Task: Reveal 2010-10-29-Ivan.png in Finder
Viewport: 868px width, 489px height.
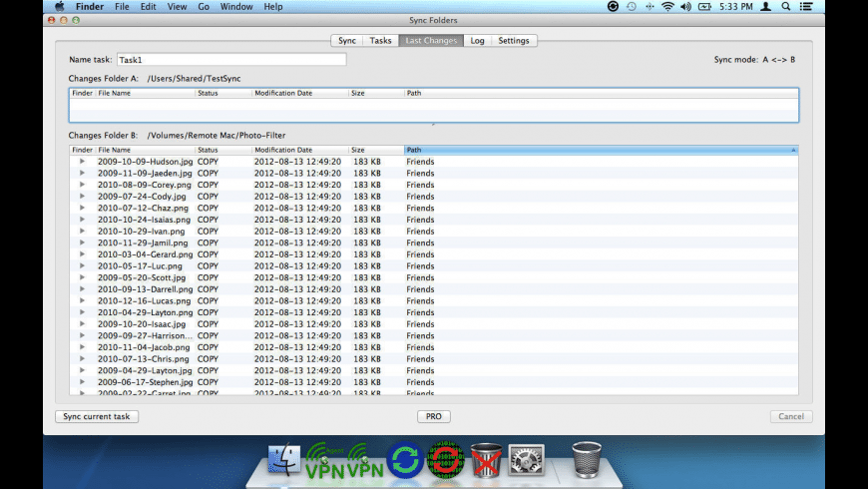Action: [82, 231]
